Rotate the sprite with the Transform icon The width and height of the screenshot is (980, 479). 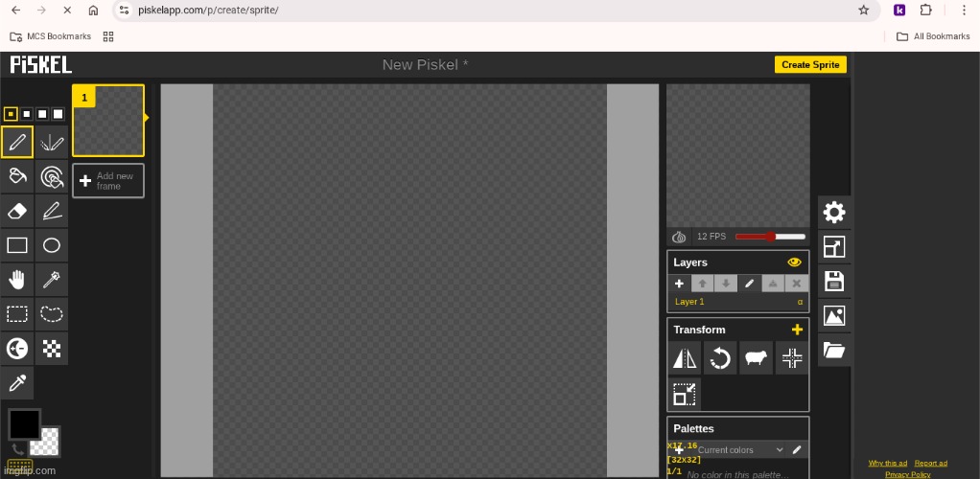coord(720,358)
